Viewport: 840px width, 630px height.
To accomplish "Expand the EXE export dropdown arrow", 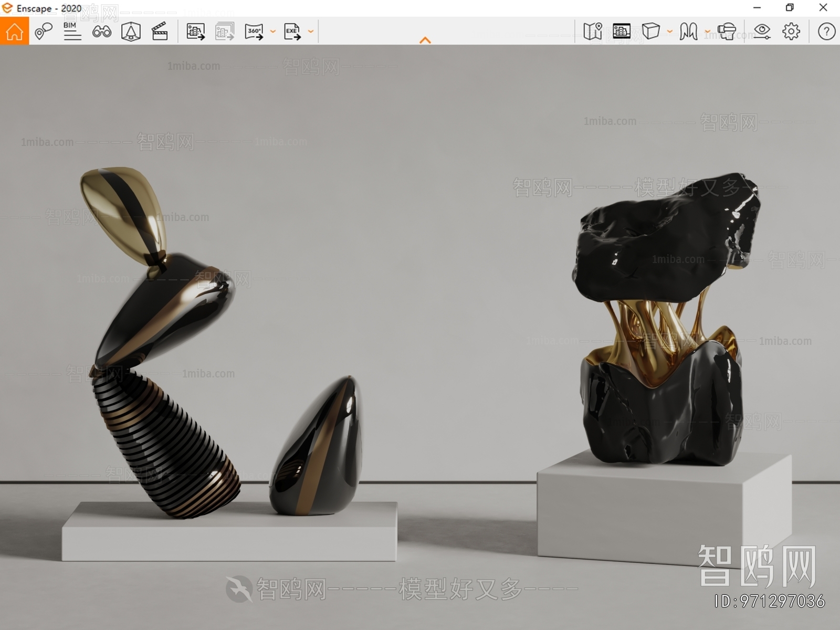I will point(310,31).
